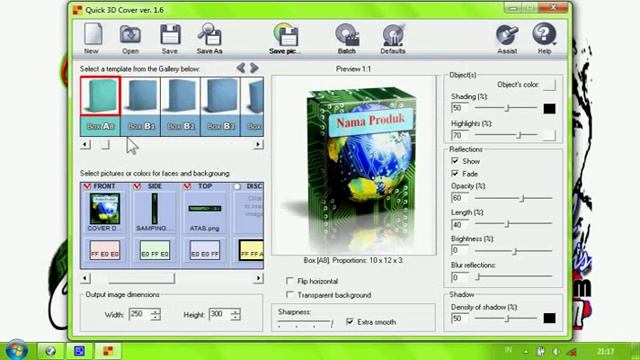Open the Help question mark icon

(544, 34)
